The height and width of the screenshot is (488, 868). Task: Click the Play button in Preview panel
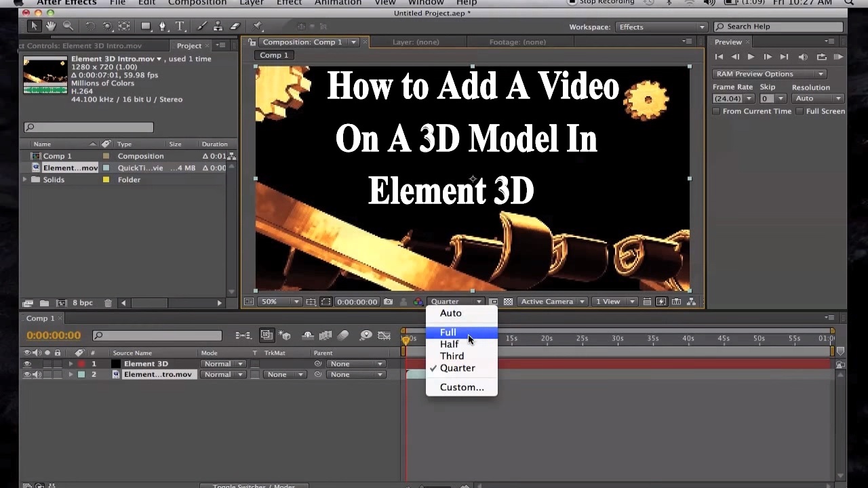click(x=751, y=57)
